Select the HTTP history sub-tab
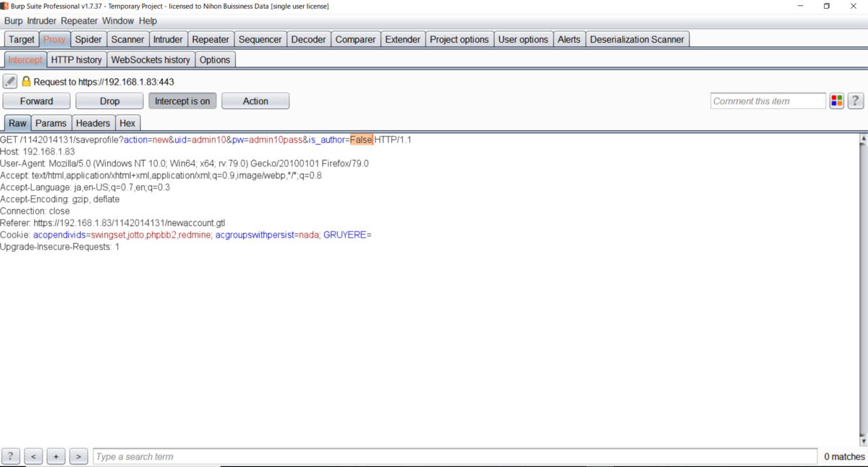 tap(77, 59)
